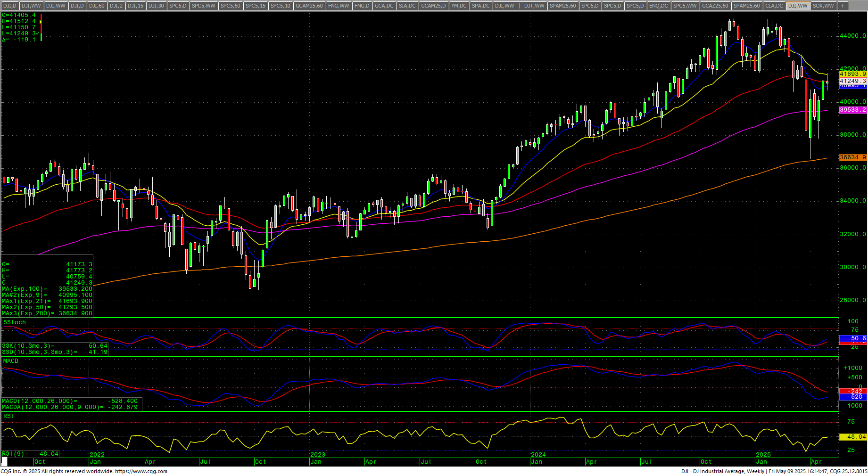Click the orange 36634.9 price axis label
868x475 pixels.
(x=853, y=157)
